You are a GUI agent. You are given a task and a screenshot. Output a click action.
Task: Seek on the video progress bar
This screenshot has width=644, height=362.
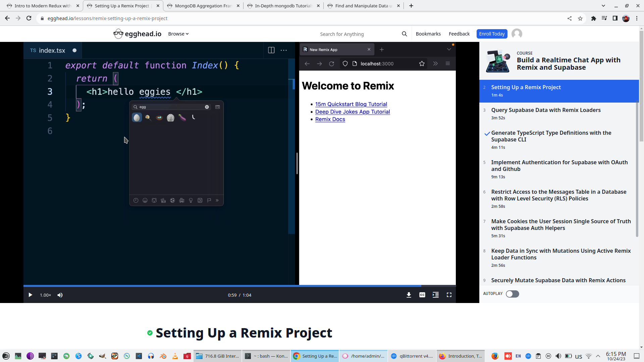pyautogui.click(x=235, y=286)
